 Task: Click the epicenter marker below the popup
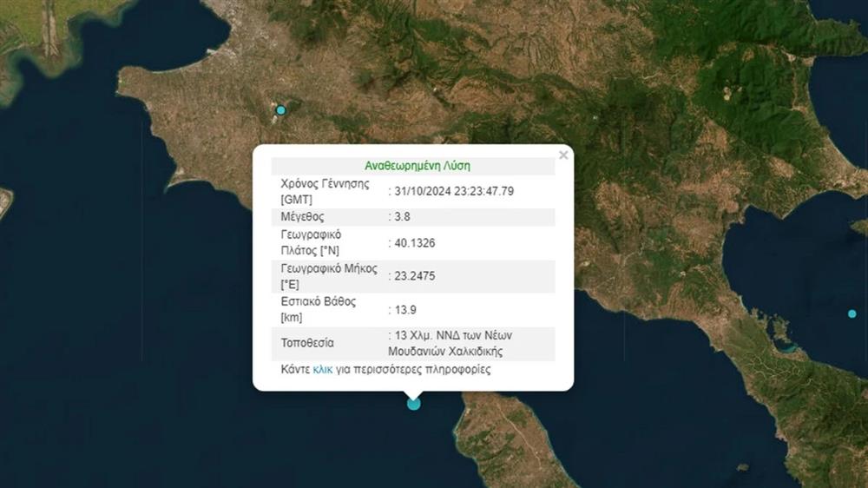pyautogui.click(x=414, y=403)
